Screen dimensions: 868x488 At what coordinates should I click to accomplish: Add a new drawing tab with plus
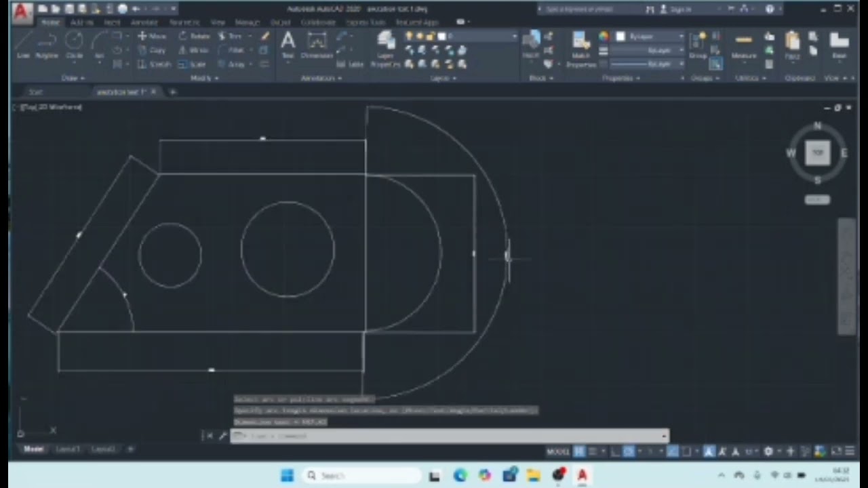pos(173,91)
